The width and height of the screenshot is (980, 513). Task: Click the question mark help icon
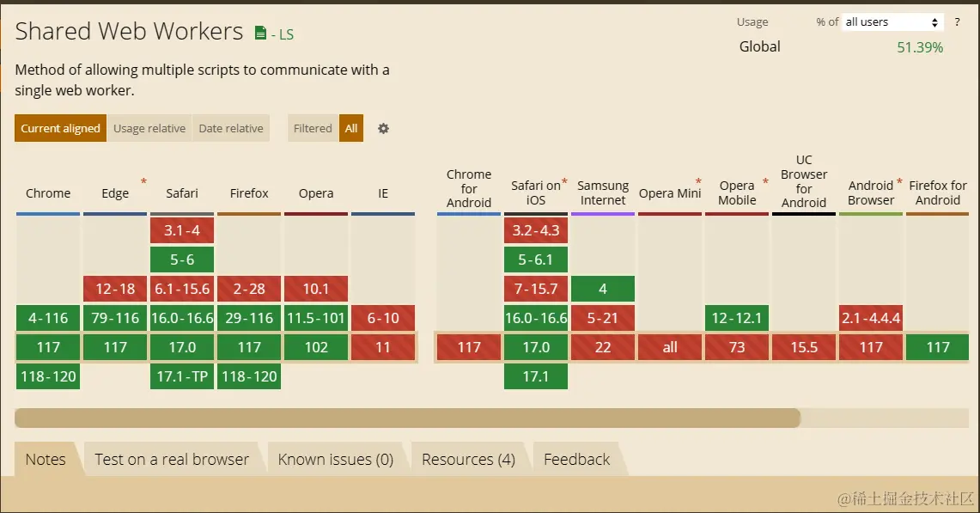pyautogui.click(x=957, y=21)
